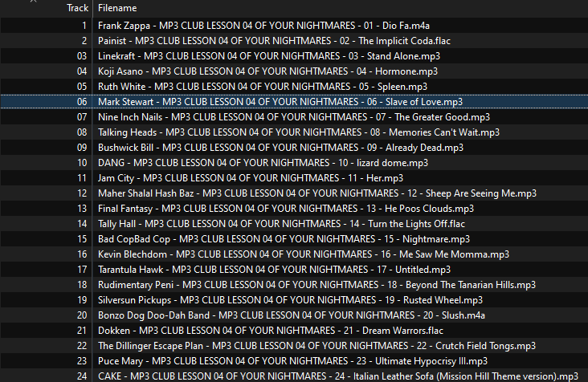Image resolution: width=588 pixels, height=382 pixels.
Task: Sort the list by Track column header
Action: tap(77, 7)
